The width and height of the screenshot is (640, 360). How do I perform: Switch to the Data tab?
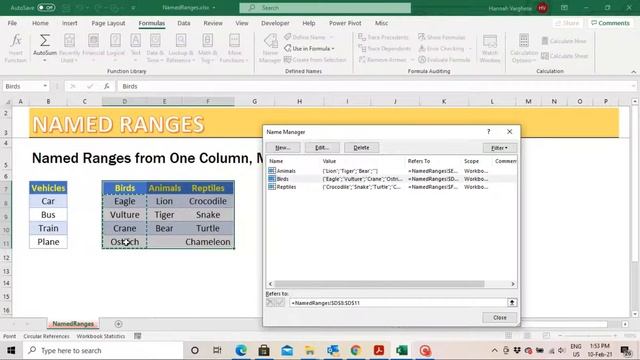pos(184,23)
